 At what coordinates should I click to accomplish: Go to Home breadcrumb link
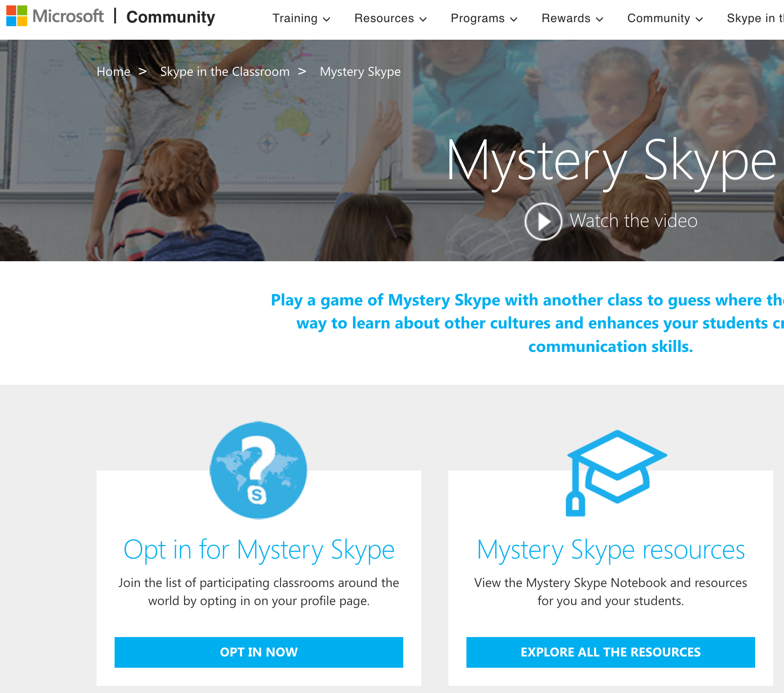[x=113, y=71]
